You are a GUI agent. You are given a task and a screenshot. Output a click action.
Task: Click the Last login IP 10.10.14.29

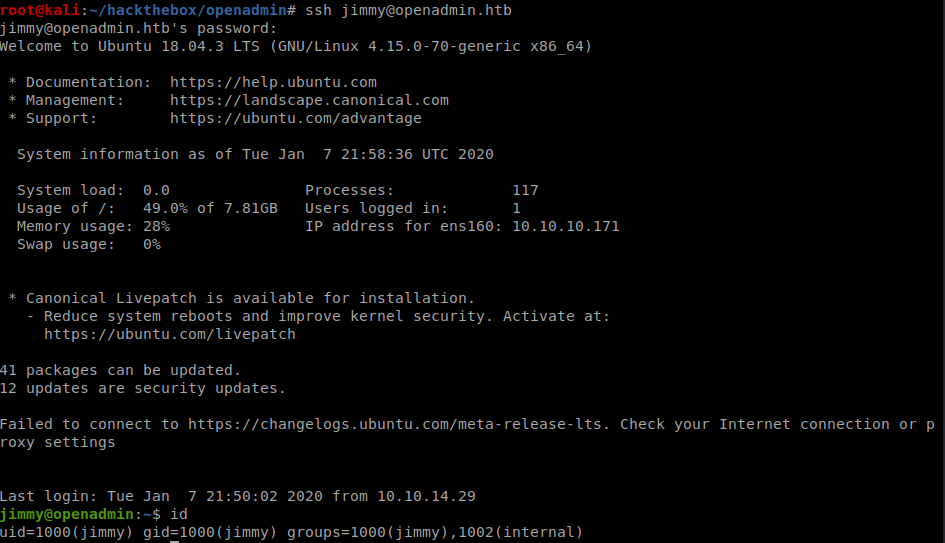point(427,496)
